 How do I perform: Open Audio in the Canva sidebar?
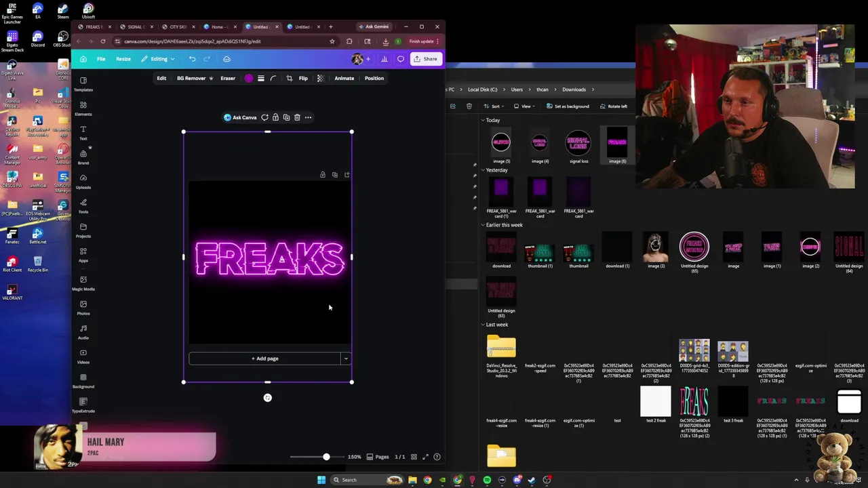coord(83,332)
